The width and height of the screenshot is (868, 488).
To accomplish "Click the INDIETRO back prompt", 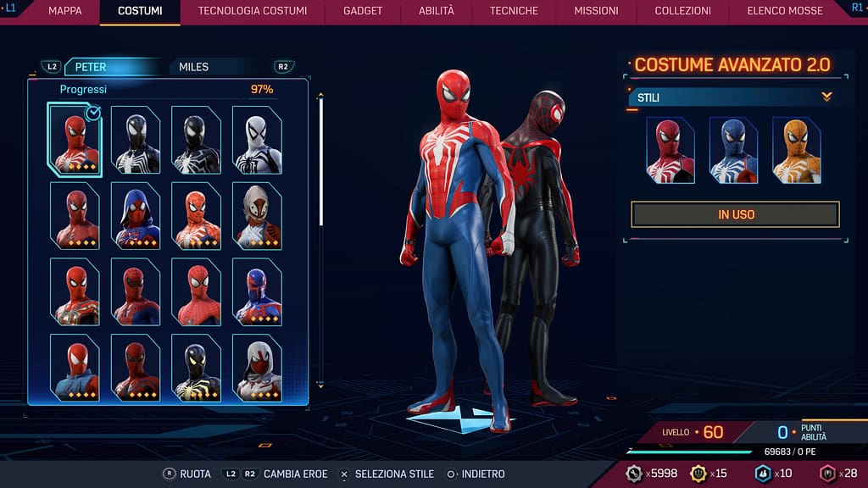I will coord(476,474).
